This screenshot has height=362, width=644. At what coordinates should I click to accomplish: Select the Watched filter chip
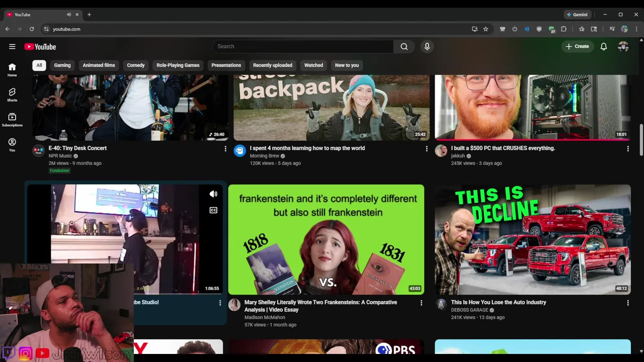(313, 65)
